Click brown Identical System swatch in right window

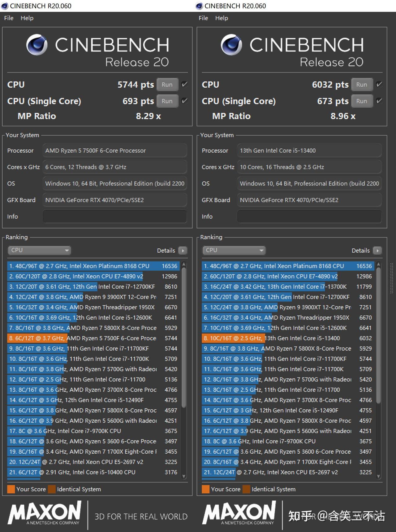click(x=246, y=489)
